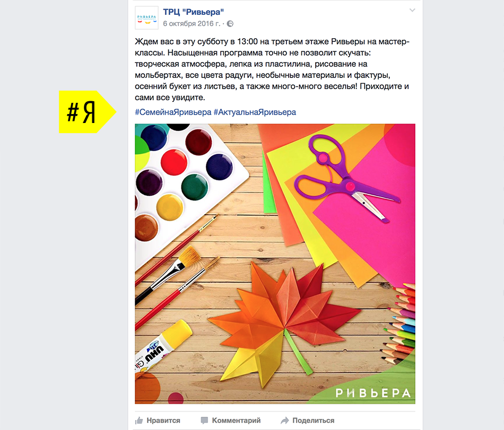Image resolution: width=504 pixels, height=430 pixels.
Task: Click the comment speech bubble icon
Action: click(204, 420)
